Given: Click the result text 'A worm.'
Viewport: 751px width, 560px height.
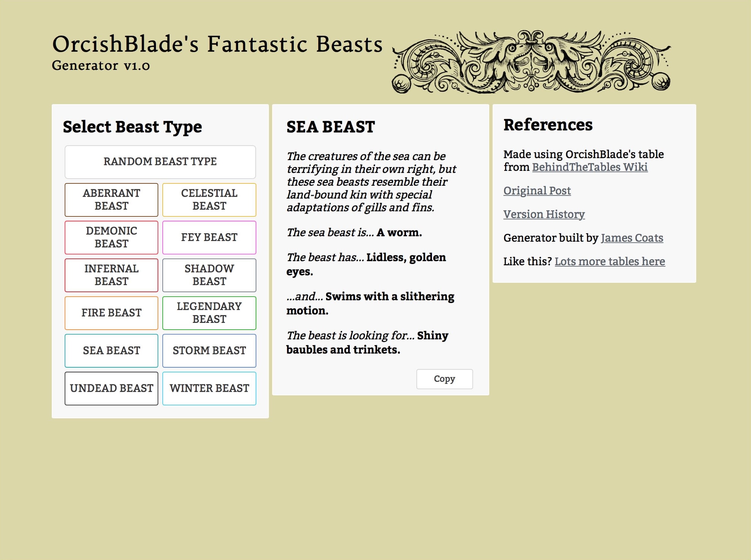Looking at the screenshot, I should 399,233.
